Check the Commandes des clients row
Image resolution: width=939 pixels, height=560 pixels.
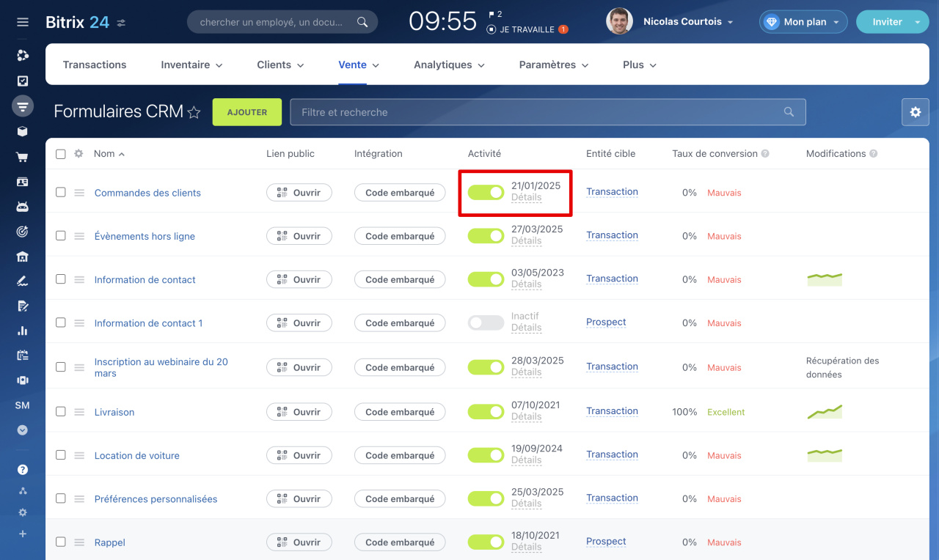coord(61,192)
